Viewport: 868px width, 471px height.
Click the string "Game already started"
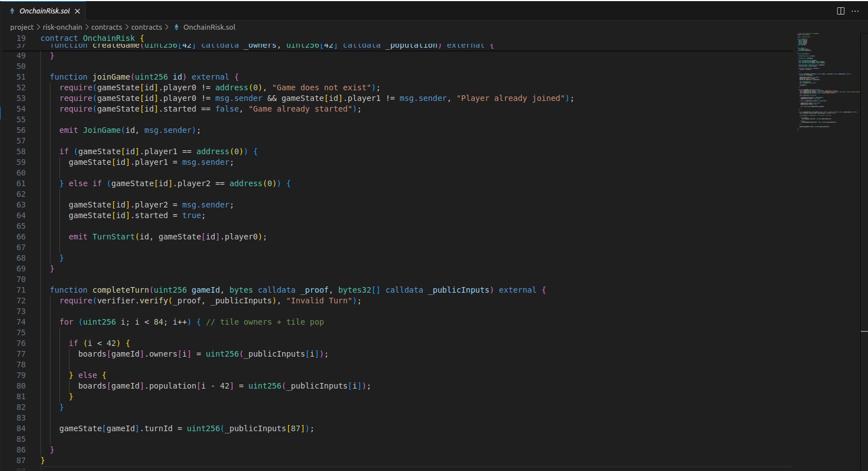pyautogui.click(x=301, y=109)
